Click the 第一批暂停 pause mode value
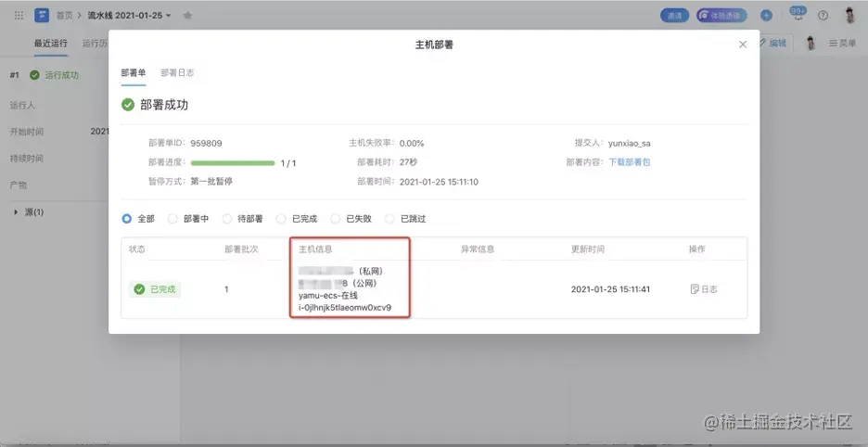Image resolution: width=868 pixels, height=447 pixels. click(x=211, y=182)
